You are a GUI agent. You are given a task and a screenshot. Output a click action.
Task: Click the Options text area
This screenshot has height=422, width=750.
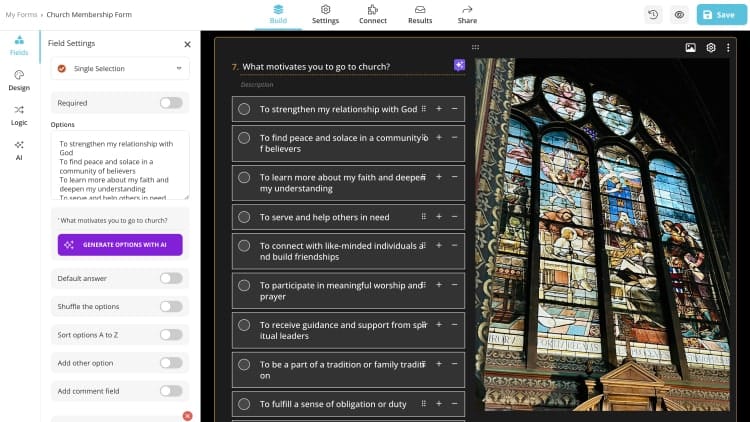coord(120,166)
